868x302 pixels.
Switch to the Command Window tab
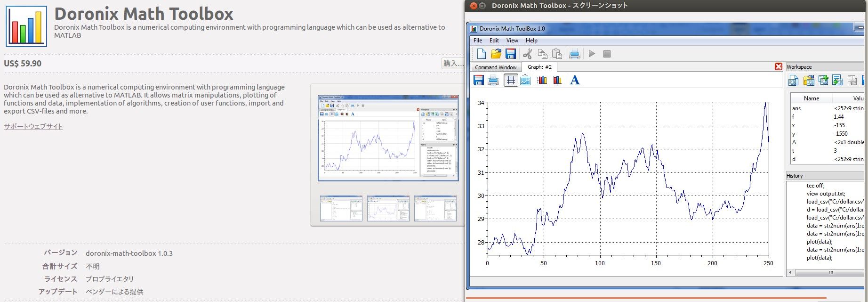click(496, 67)
